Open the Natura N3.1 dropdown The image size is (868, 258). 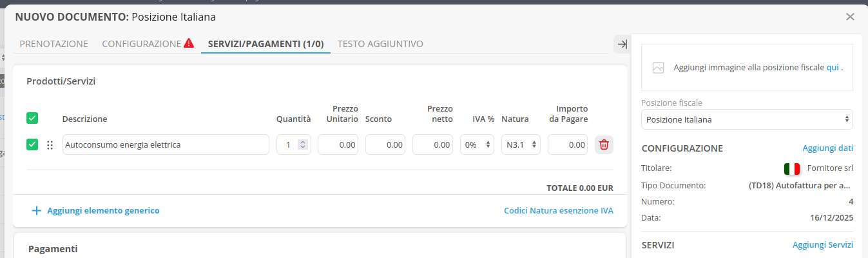pos(521,145)
